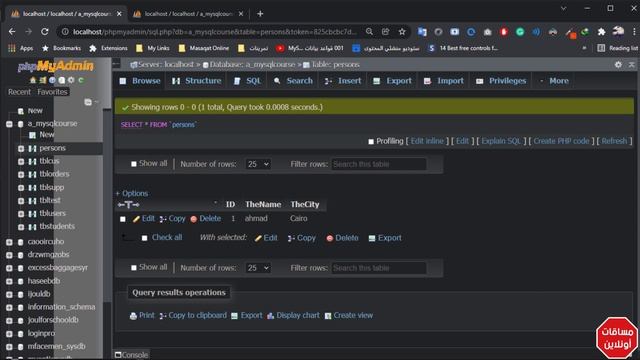
Task: Click the phpMyAdmin home icon
Action: coord(33,80)
